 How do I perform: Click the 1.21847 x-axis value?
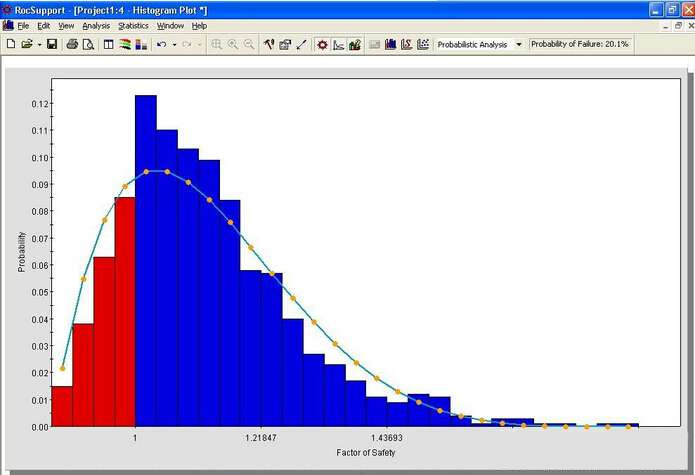261,438
